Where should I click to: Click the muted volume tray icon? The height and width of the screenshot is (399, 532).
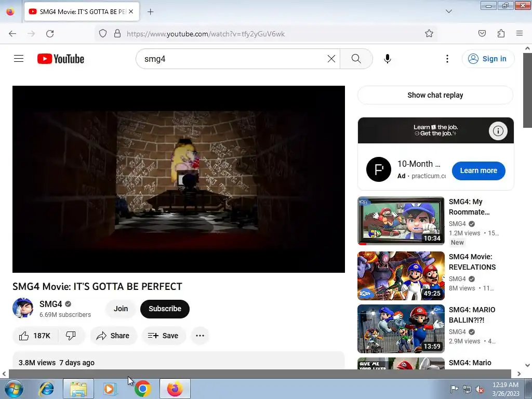point(480,389)
